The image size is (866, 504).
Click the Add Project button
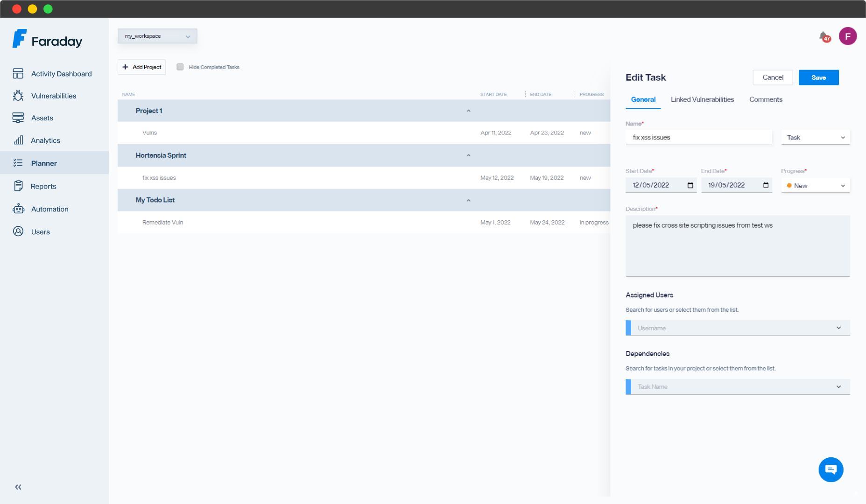(x=142, y=67)
